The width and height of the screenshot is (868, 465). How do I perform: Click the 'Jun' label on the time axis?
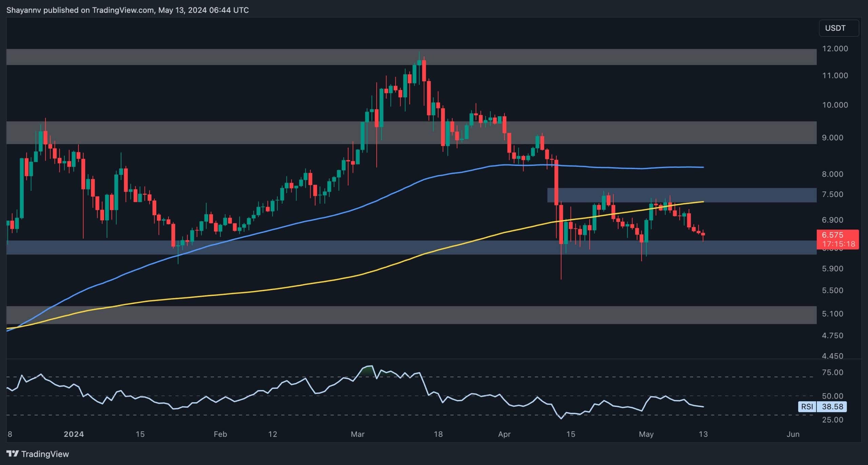793,434
